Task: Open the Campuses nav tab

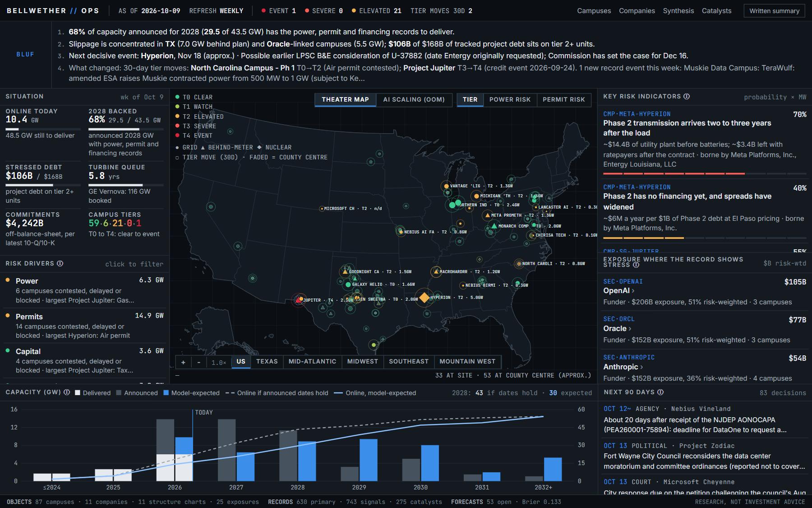Action: pos(594,11)
